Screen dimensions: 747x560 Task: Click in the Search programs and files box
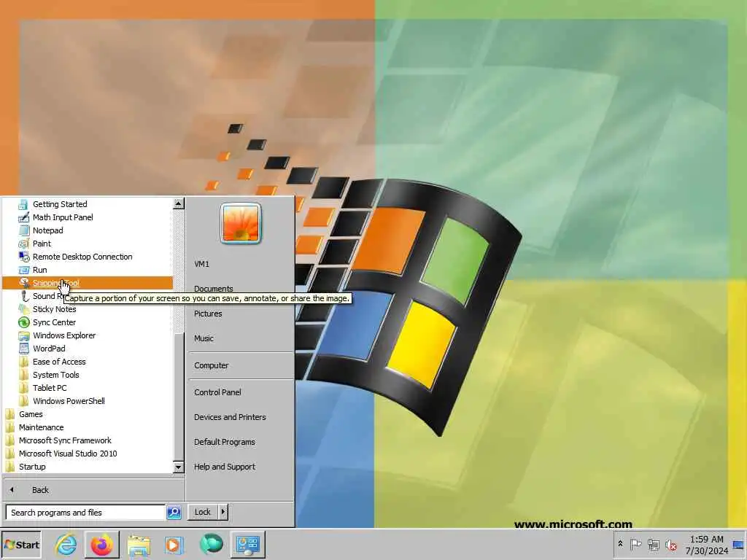[x=85, y=513]
